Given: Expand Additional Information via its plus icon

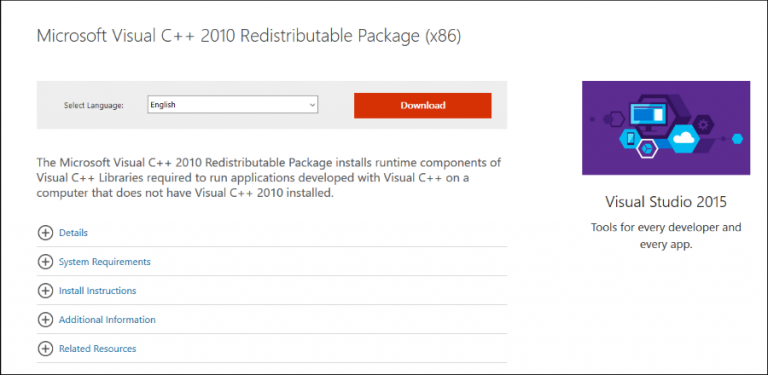Looking at the screenshot, I should pos(45,320).
